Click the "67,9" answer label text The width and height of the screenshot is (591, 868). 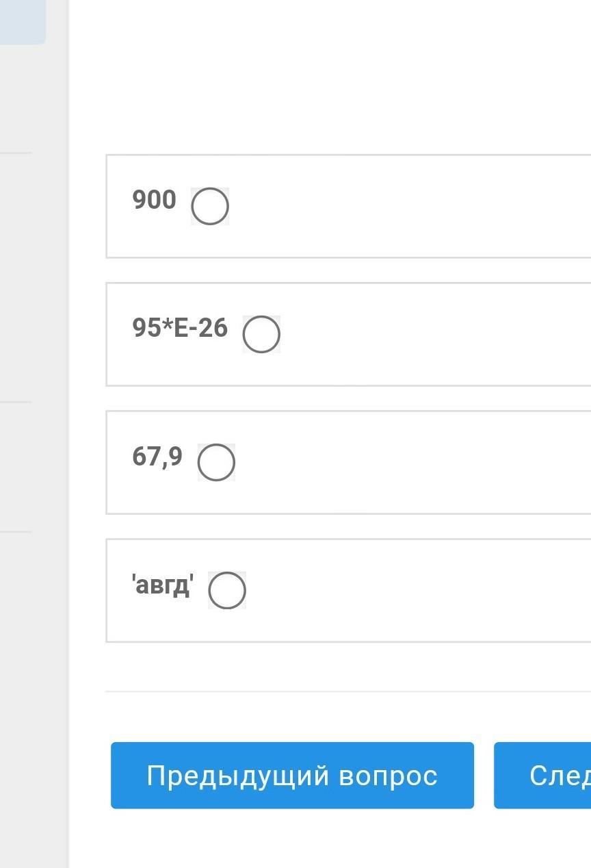point(157,456)
